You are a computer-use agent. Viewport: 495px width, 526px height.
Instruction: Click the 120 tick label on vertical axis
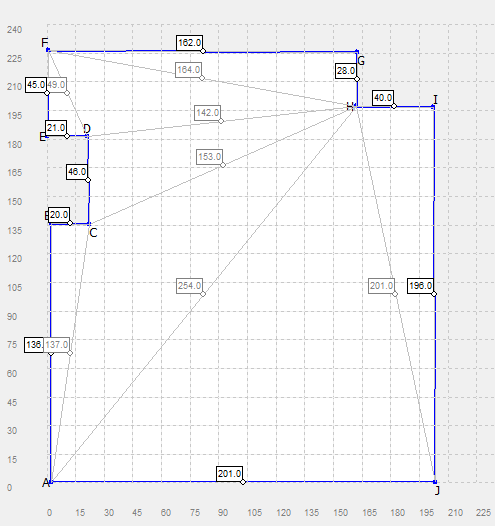click(14, 259)
